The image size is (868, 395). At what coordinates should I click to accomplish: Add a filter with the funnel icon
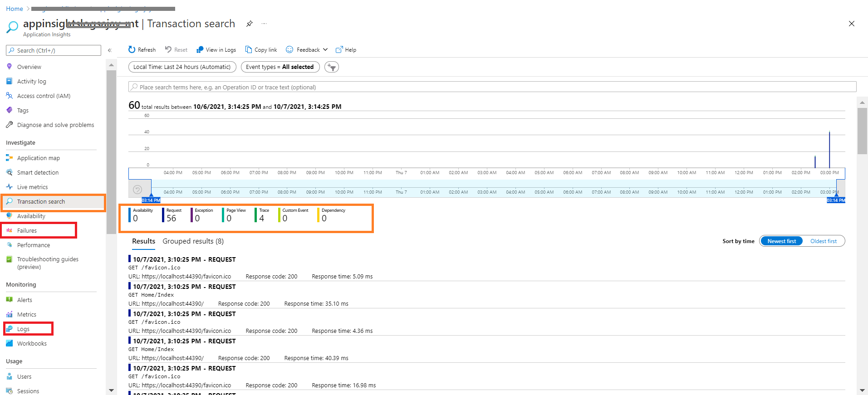pyautogui.click(x=332, y=67)
